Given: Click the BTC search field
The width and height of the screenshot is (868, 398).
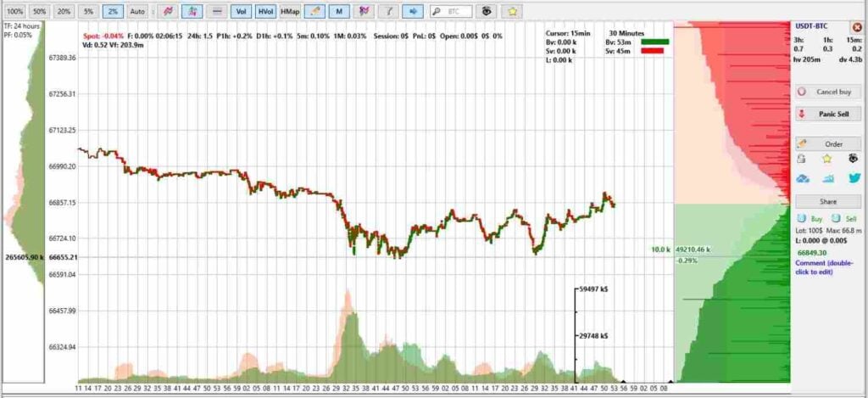Looking at the screenshot, I should pos(452,11).
